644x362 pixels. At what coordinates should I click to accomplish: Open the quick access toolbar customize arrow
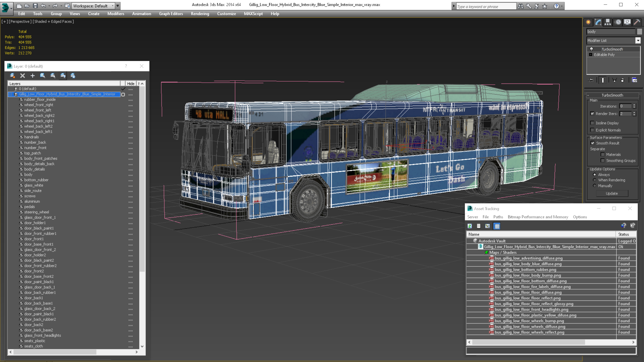(117, 6)
